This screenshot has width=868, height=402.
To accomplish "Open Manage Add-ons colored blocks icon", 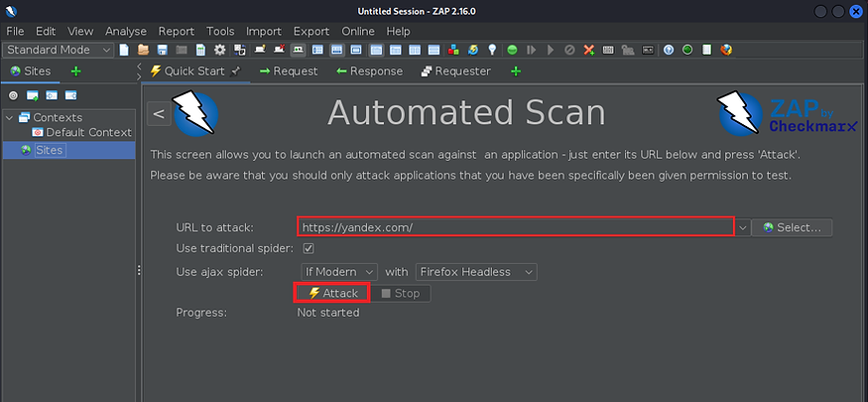I will tap(453, 50).
